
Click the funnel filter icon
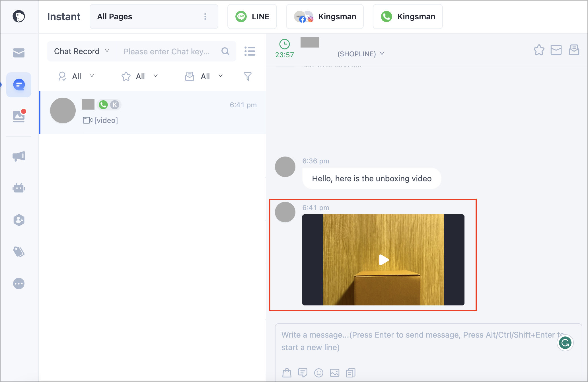coord(248,76)
